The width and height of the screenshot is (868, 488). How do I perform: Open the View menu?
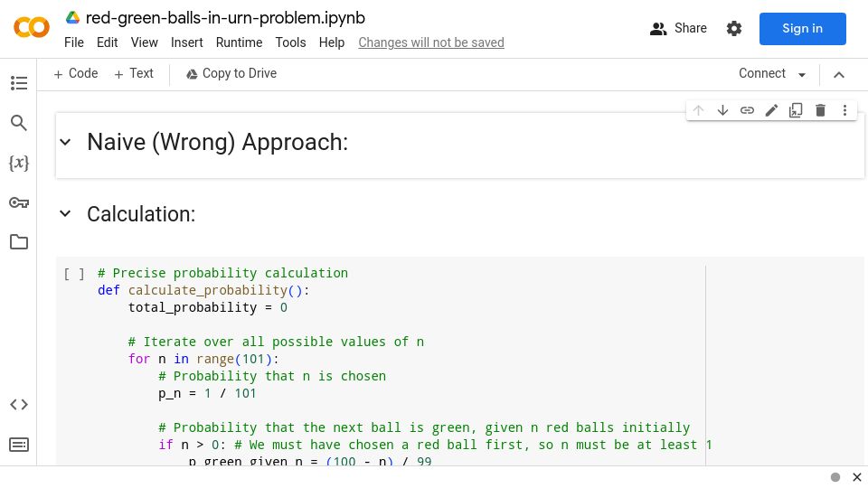(x=145, y=42)
